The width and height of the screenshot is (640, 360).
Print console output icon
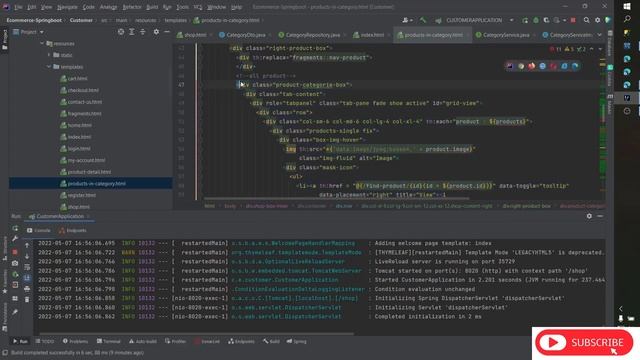point(27,289)
